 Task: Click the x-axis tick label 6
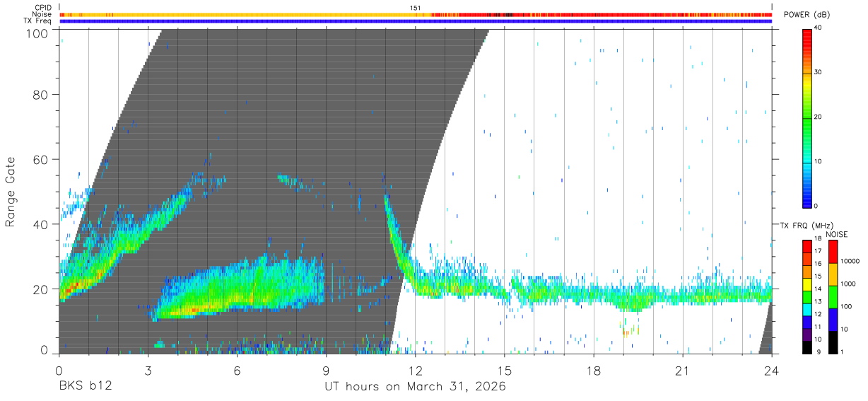pos(237,371)
